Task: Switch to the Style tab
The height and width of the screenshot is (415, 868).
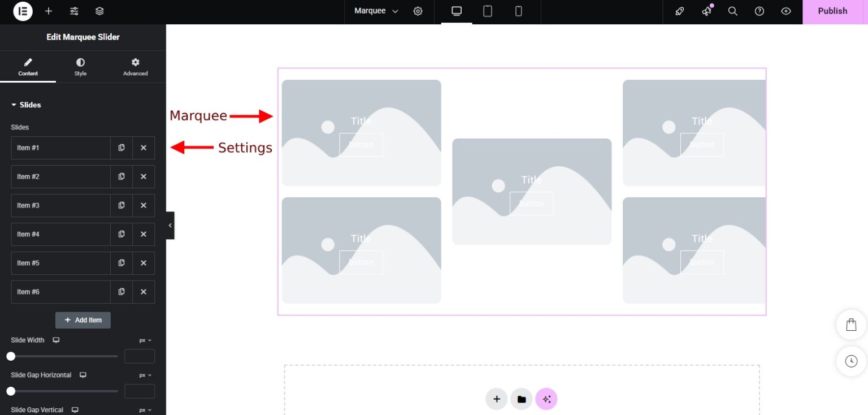Action: pos(80,67)
